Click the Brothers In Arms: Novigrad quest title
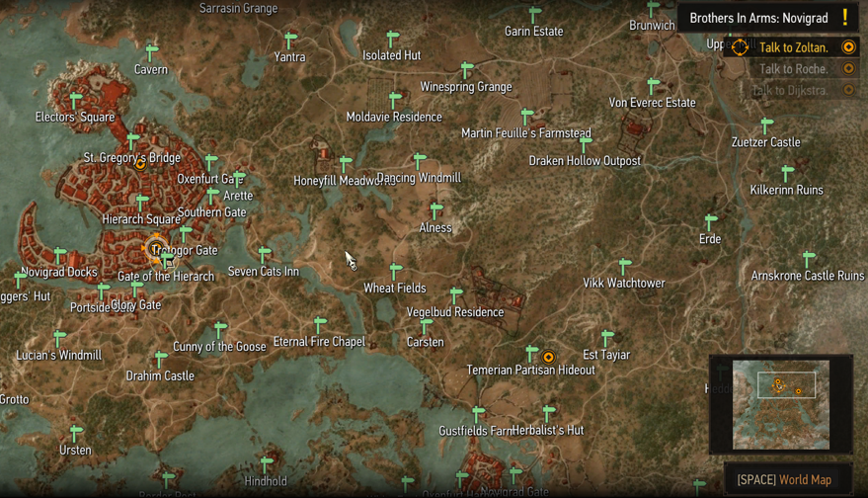 [x=758, y=19]
